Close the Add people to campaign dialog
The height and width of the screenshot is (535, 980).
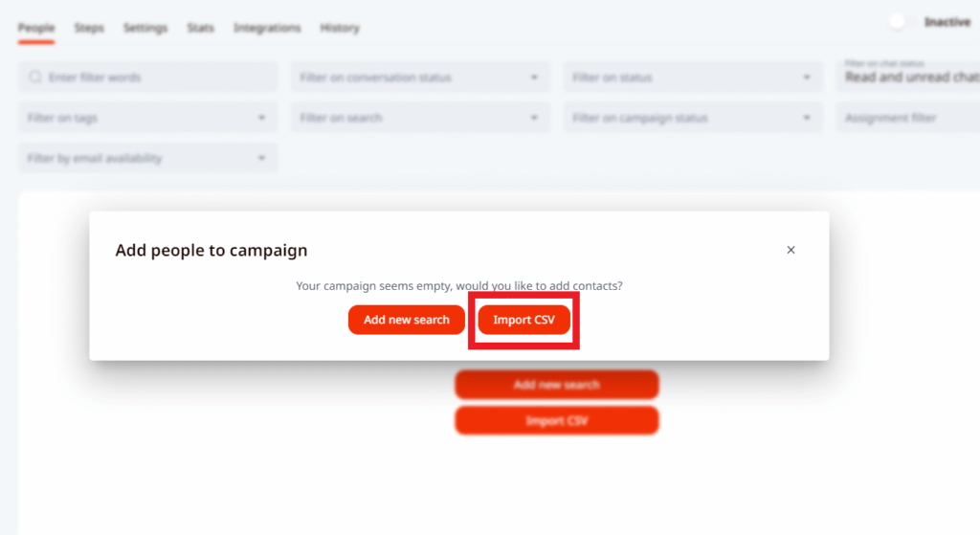tap(791, 250)
